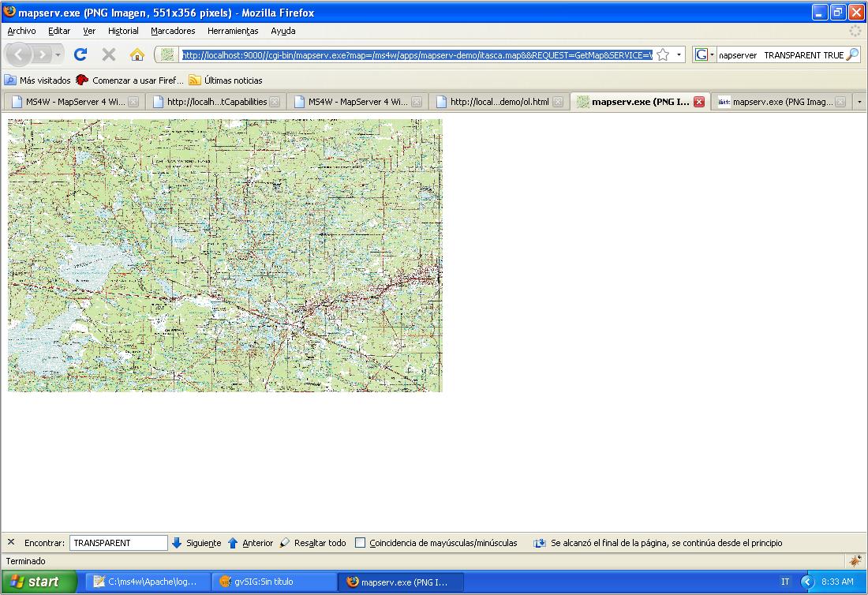The width and height of the screenshot is (868, 595).
Task: Toggle Resaltar todo highlight option
Action: [312, 543]
